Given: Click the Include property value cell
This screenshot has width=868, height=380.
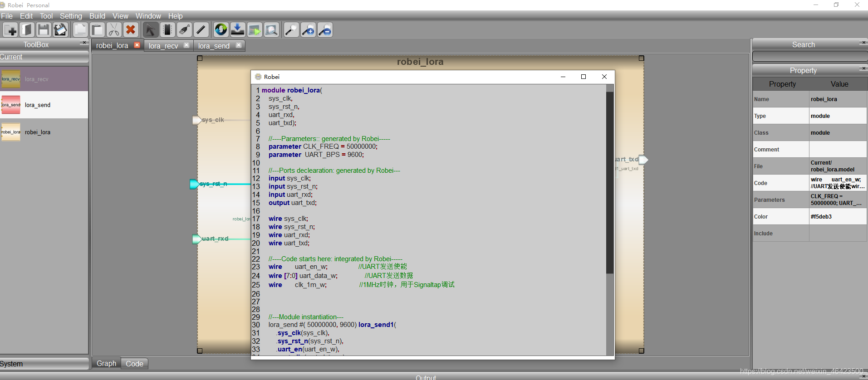Looking at the screenshot, I should pyautogui.click(x=838, y=234).
